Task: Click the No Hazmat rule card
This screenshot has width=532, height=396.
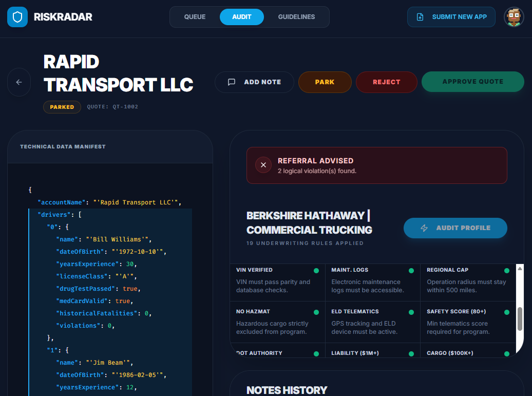Action: pos(277,323)
